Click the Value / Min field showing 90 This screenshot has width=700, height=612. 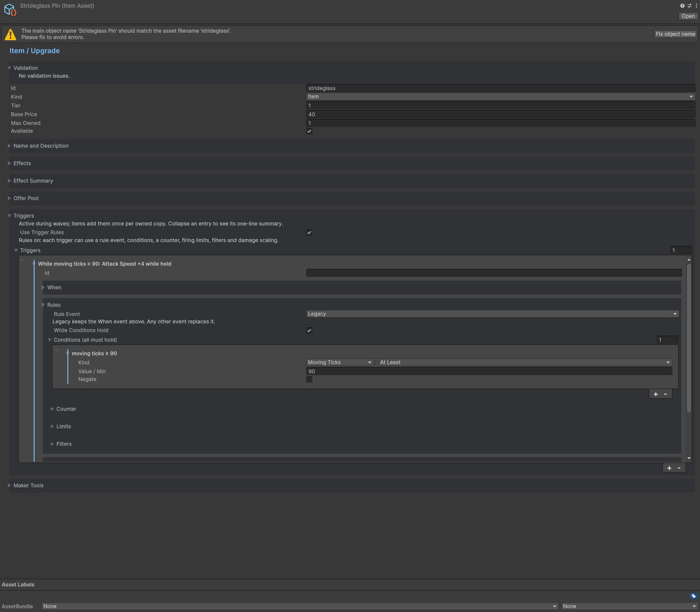point(489,372)
